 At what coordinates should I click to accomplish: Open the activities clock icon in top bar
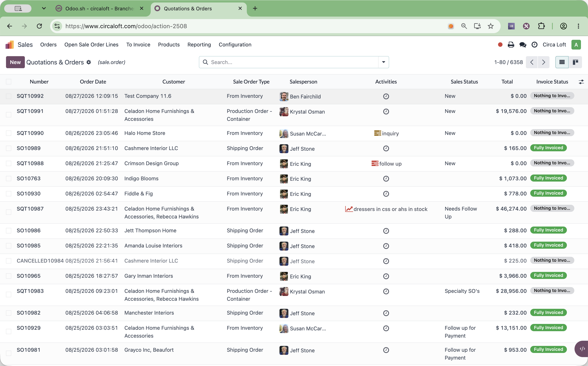(x=535, y=45)
